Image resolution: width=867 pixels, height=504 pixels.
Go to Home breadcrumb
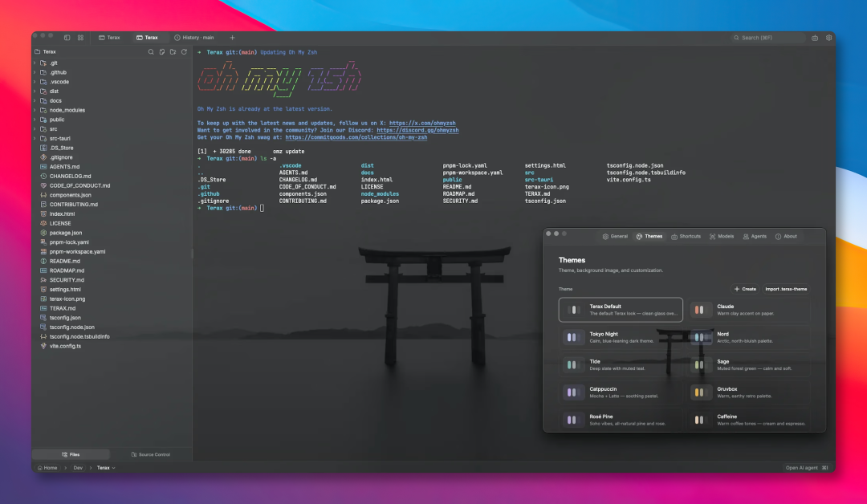click(47, 468)
